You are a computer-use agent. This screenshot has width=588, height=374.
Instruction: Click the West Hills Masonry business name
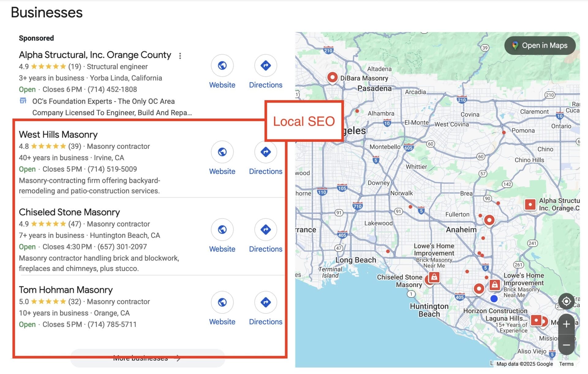pyautogui.click(x=58, y=134)
